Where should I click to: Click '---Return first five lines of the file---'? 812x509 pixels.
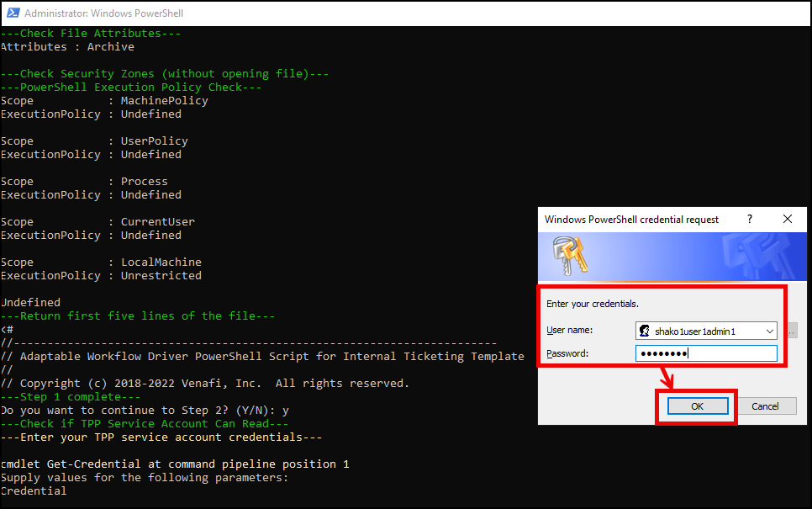pos(138,316)
